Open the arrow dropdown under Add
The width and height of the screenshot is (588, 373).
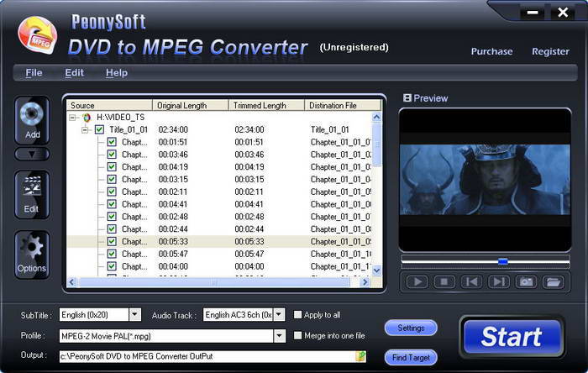[32, 154]
